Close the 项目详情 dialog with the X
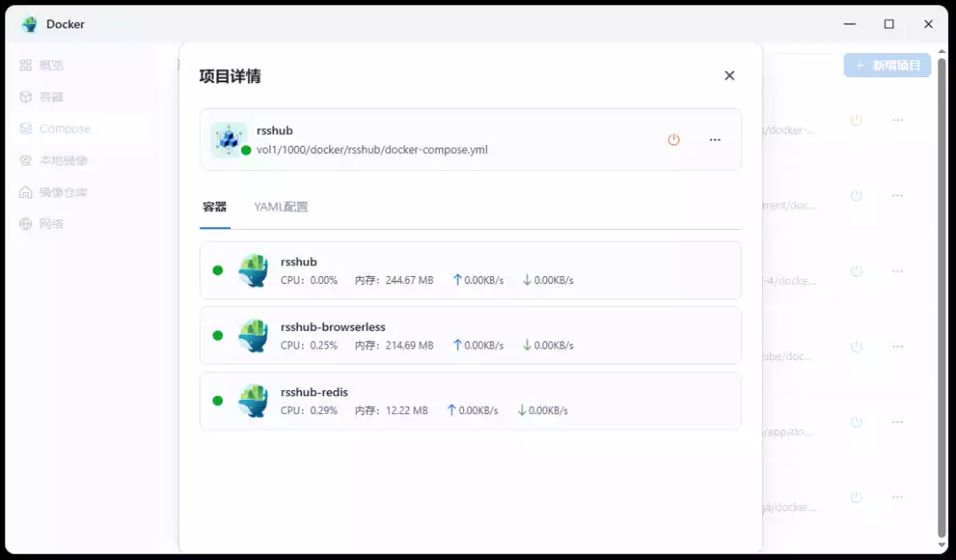Screen dimensions: 956x560 [x=729, y=75]
